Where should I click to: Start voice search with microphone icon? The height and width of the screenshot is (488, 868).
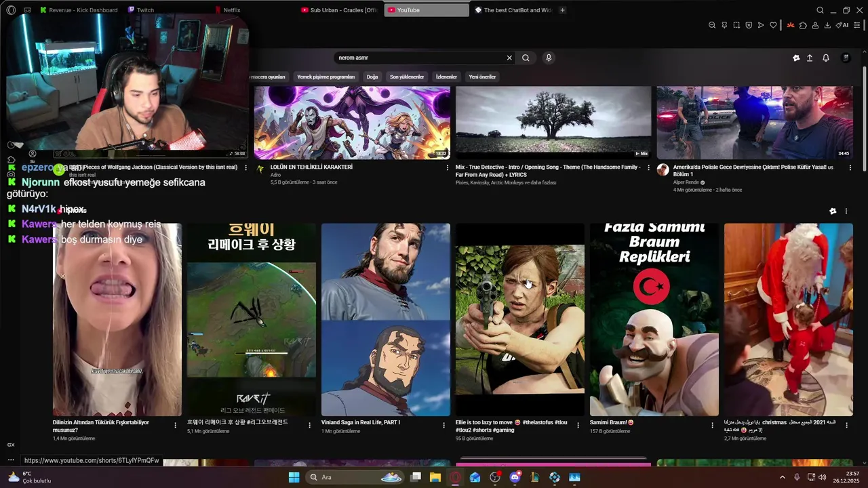click(549, 58)
